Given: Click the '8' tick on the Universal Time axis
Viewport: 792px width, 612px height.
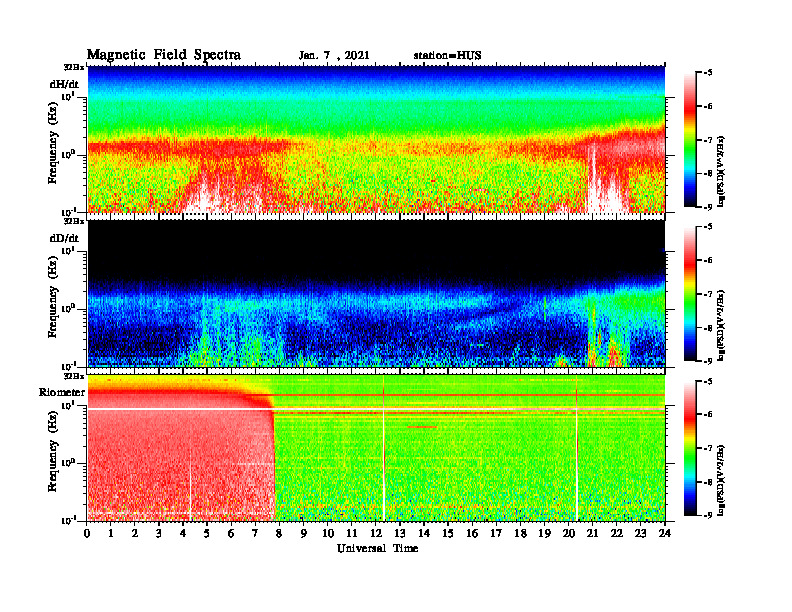Looking at the screenshot, I should 279,533.
